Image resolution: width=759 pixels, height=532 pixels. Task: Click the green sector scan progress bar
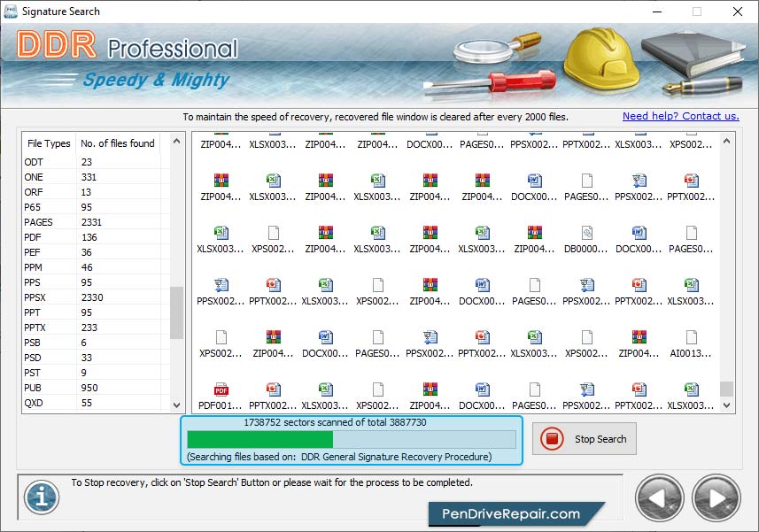[352, 439]
